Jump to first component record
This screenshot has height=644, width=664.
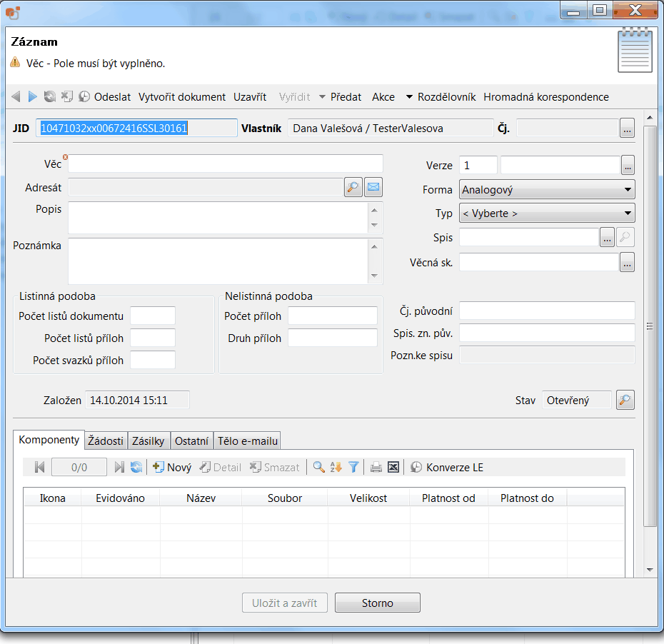[x=40, y=468]
